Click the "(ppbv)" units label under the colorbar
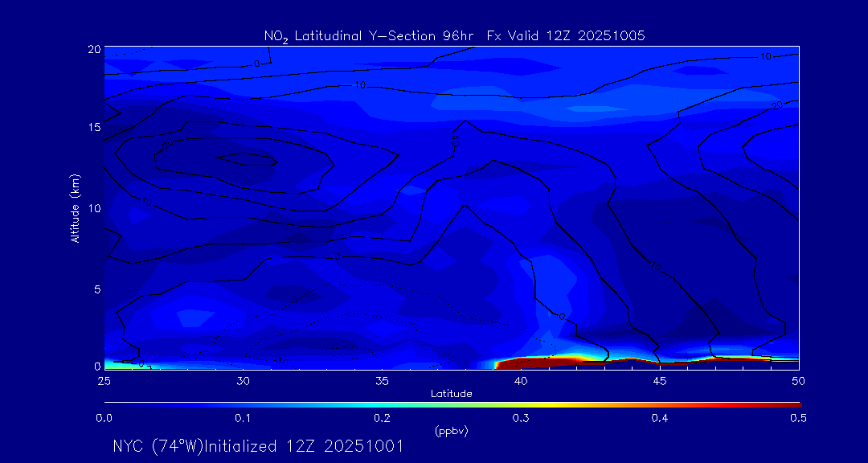Screen dimensions: 868x463 (451, 431)
